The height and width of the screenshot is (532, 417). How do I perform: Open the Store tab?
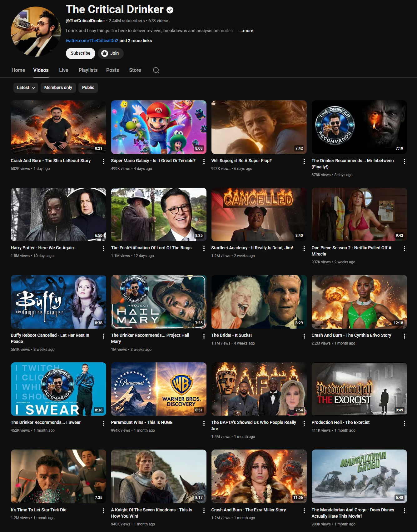135,70
